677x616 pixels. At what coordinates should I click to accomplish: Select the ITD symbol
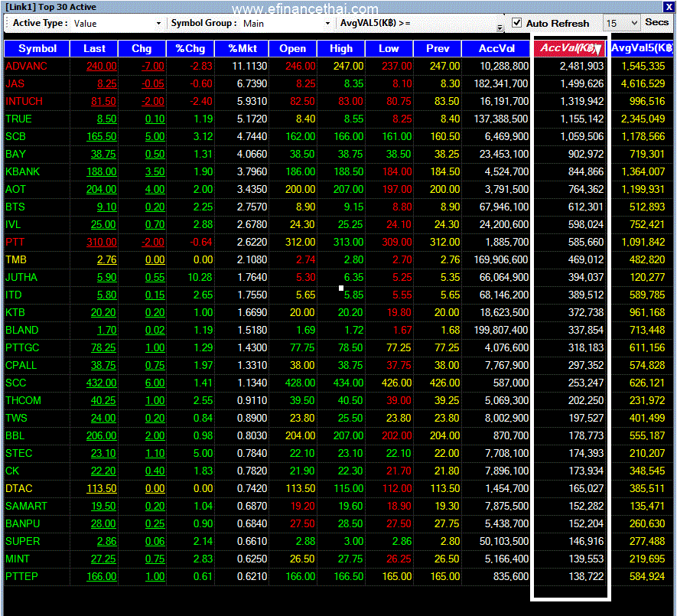pos(13,295)
